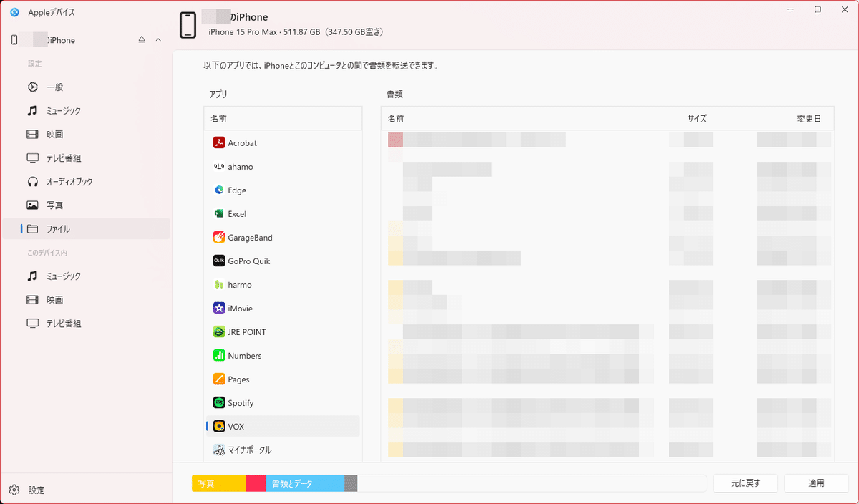Click the Acrobat app icon

(x=219, y=142)
